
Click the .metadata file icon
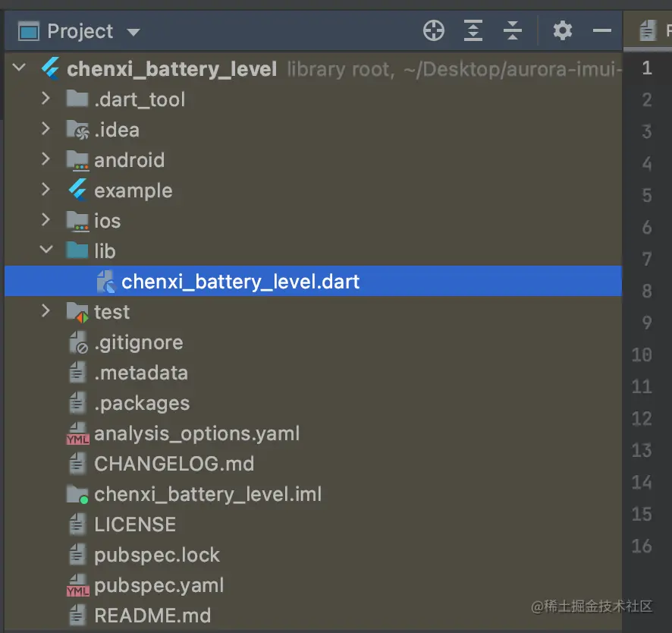tap(77, 372)
